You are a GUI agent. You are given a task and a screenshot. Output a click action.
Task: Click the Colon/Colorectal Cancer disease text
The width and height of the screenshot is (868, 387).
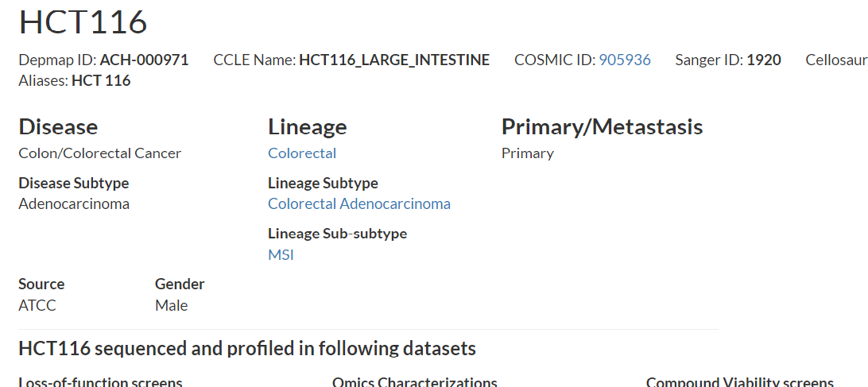(99, 153)
